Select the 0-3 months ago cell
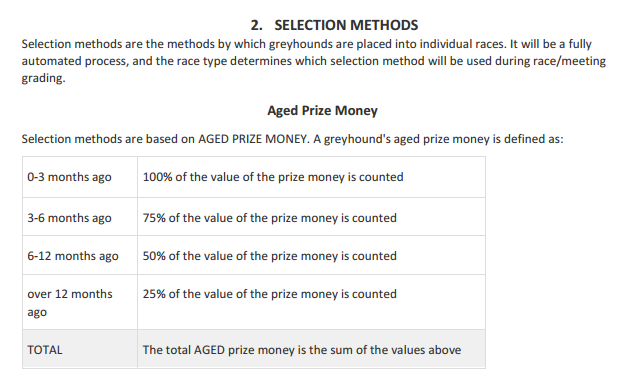This screenshot has width=624, height=388. (80, 177)
